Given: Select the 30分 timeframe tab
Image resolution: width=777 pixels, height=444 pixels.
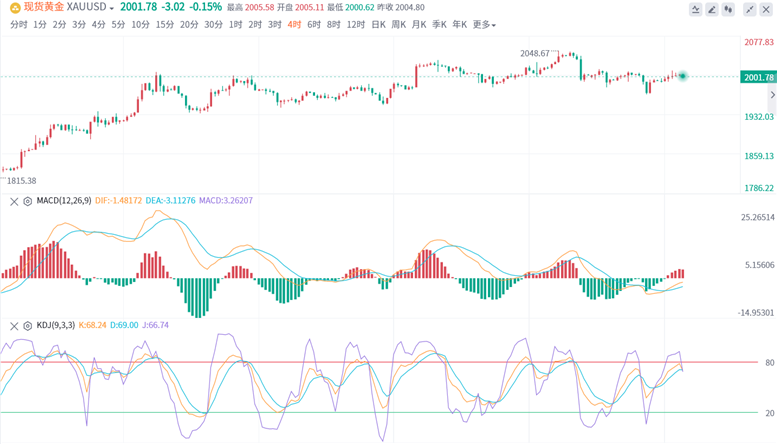Looking at the screenshot, I should (214, 24).
